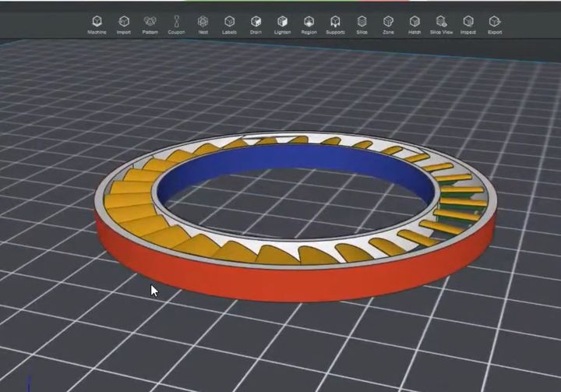Click the Import icon
This screenshot has width=561, height=392.
123,23
